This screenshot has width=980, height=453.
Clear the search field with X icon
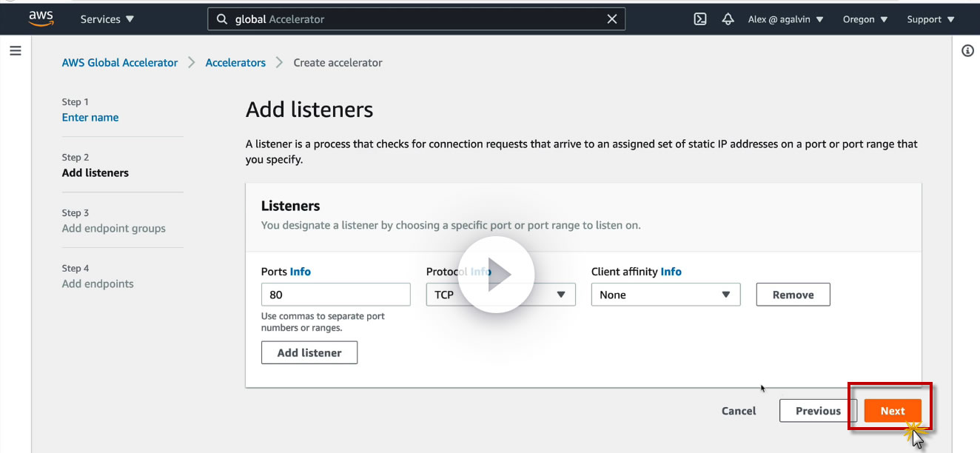612,19
